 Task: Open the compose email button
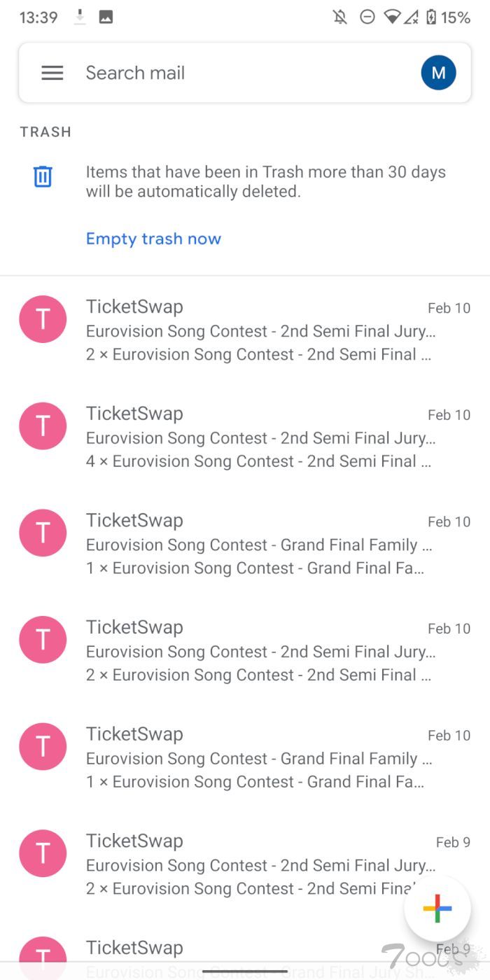coord(437,908)
